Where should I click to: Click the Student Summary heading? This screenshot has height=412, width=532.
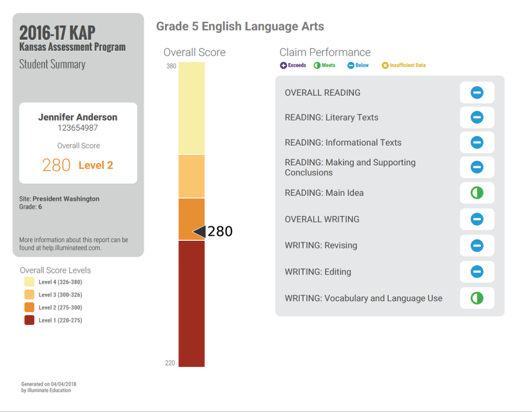click(52, 64)
